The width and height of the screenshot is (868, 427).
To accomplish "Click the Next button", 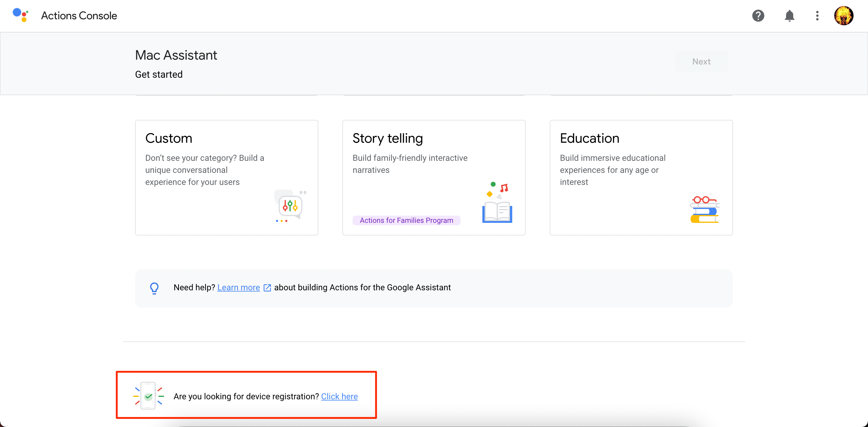I will (x=701, y=61).
